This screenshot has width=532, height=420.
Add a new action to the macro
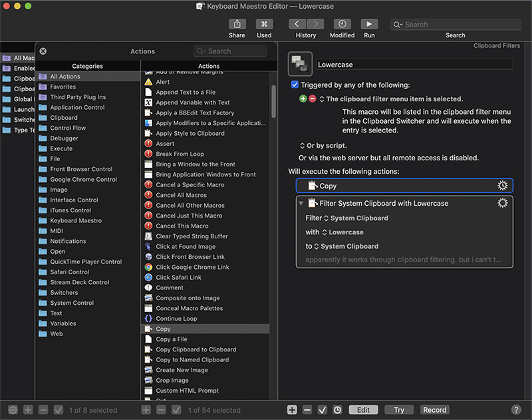coord(292,410)
